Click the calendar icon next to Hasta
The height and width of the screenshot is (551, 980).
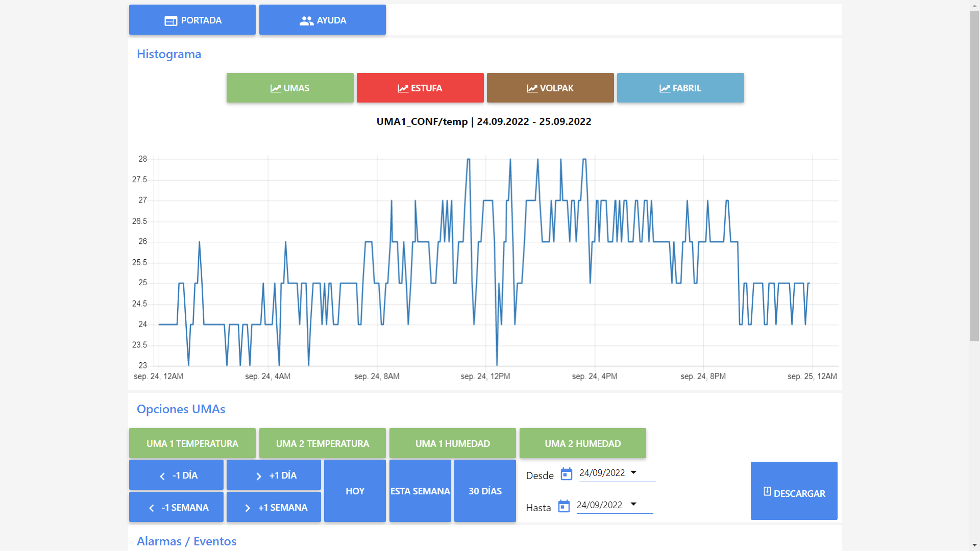click(563, 506)
